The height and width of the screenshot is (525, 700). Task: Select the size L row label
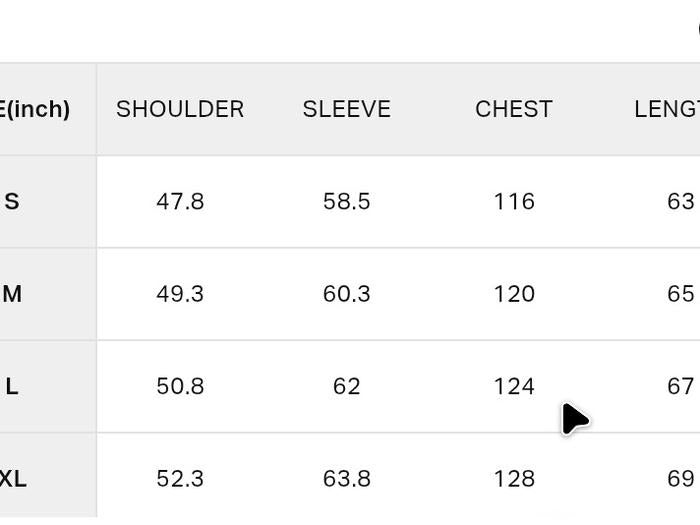[x=12, y=387]
